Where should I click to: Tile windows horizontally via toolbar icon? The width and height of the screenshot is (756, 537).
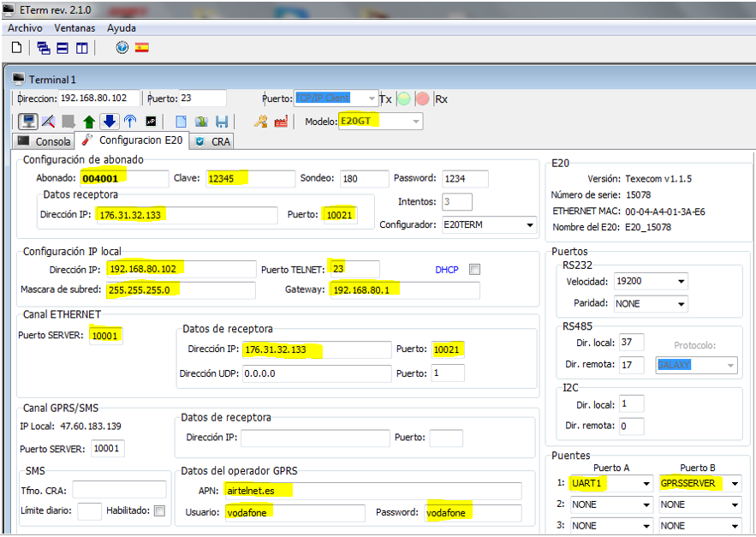pos(63,48)
